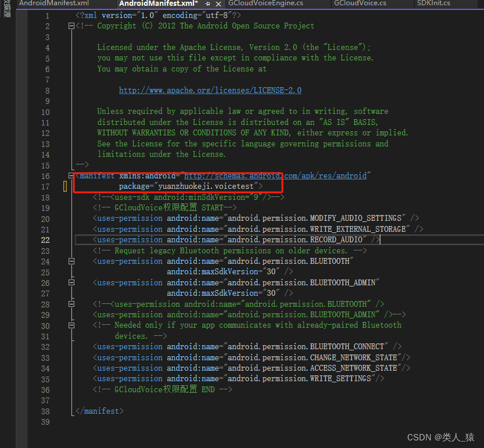Collapse the commented-out permission block at line 28

[x=71, y=303]
